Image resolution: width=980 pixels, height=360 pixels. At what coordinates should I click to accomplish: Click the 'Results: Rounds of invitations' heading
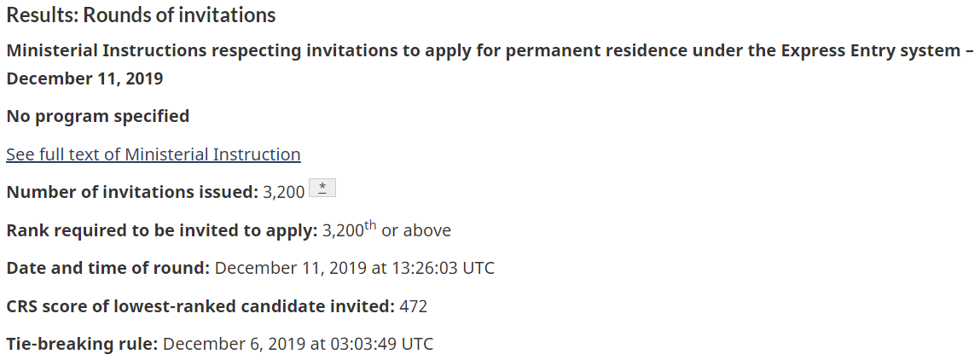141,15
